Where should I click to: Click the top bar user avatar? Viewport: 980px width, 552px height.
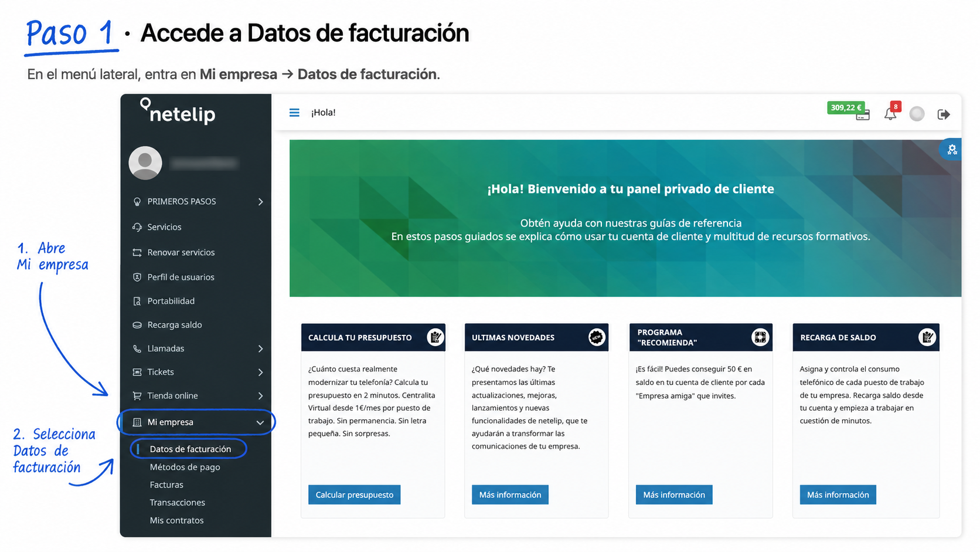[917, 114]
